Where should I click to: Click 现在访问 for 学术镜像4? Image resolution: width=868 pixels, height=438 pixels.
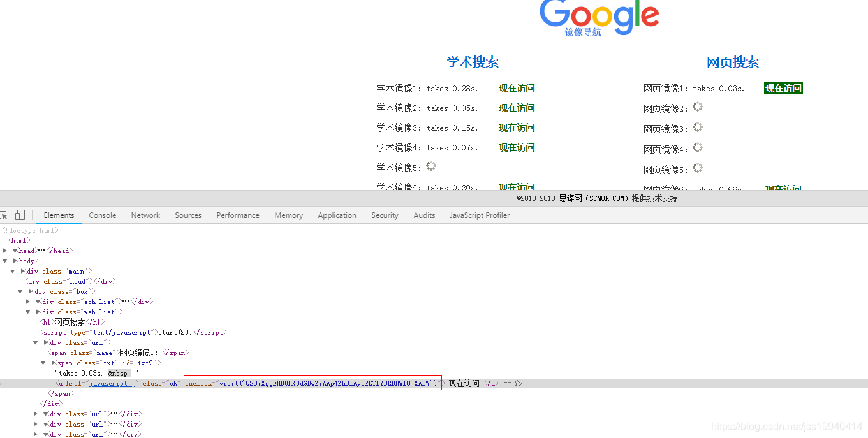[x=517, y=148]
